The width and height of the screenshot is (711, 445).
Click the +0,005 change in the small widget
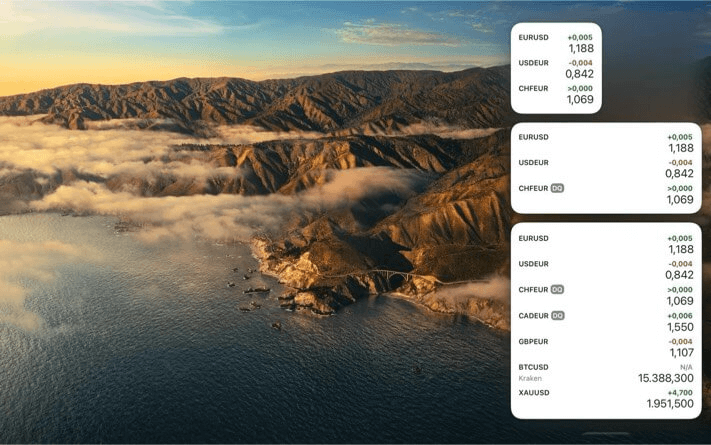click(580, 37)
